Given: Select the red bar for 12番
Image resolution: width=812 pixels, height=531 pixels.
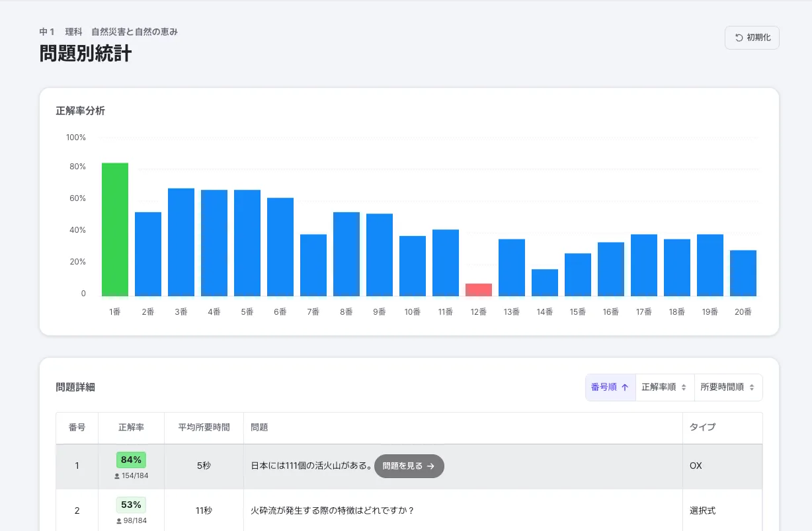Looking at the screenshot, I should tap(479, 290).
